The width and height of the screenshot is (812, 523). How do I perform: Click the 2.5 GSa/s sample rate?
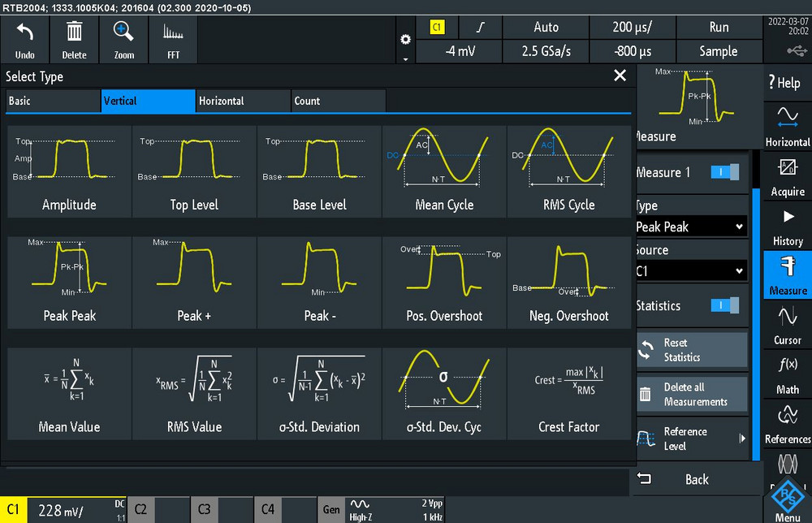point(546,51)
